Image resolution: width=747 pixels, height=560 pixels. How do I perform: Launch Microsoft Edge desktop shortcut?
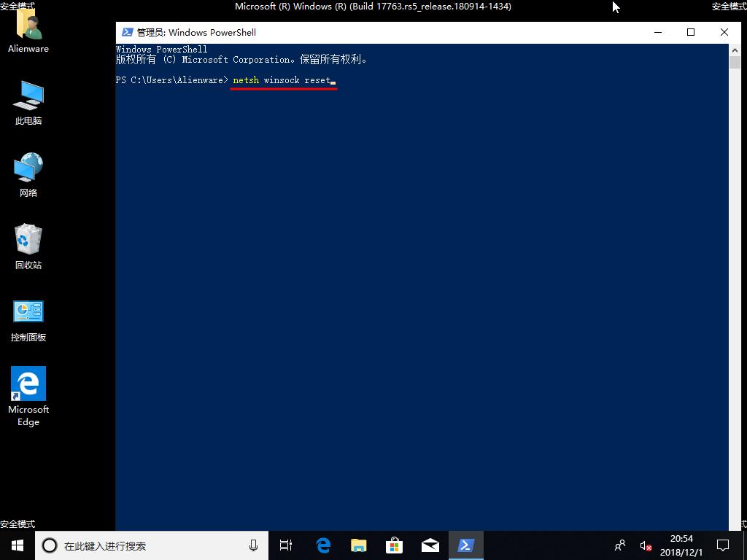tap(28, 396)
